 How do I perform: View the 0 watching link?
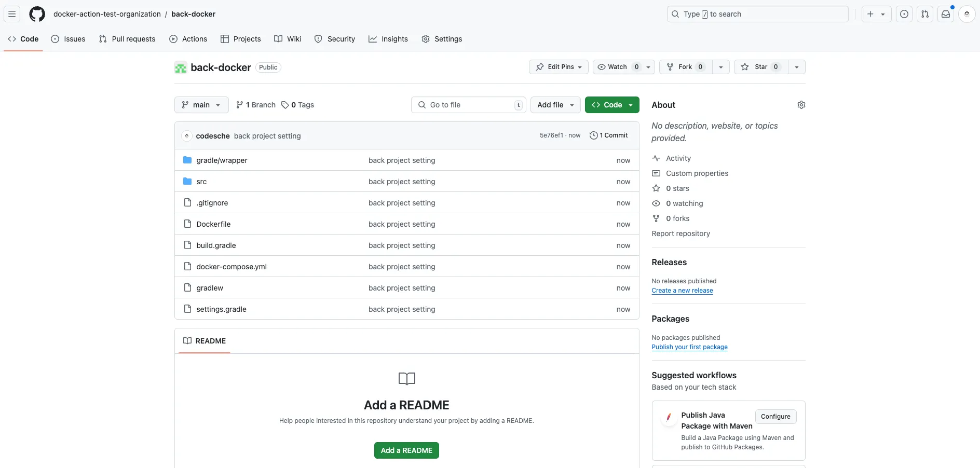[x=684, y=203]
